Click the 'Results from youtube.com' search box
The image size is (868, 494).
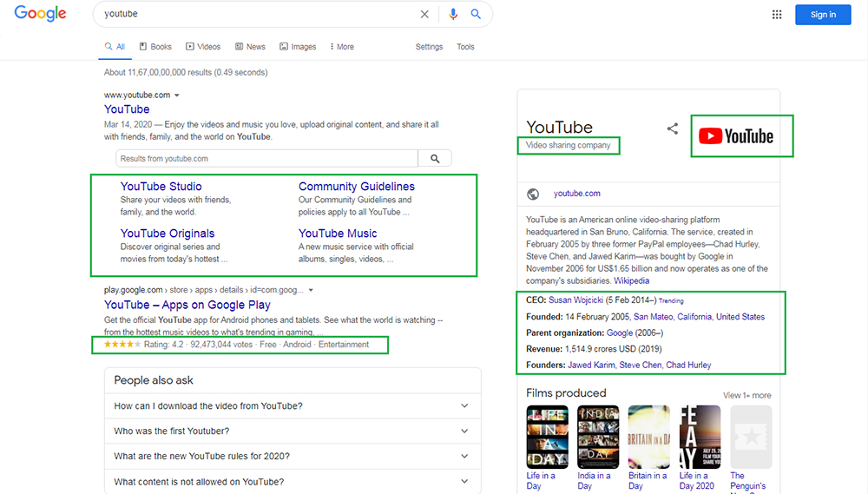pyautogui.click(x=266, y=158)
